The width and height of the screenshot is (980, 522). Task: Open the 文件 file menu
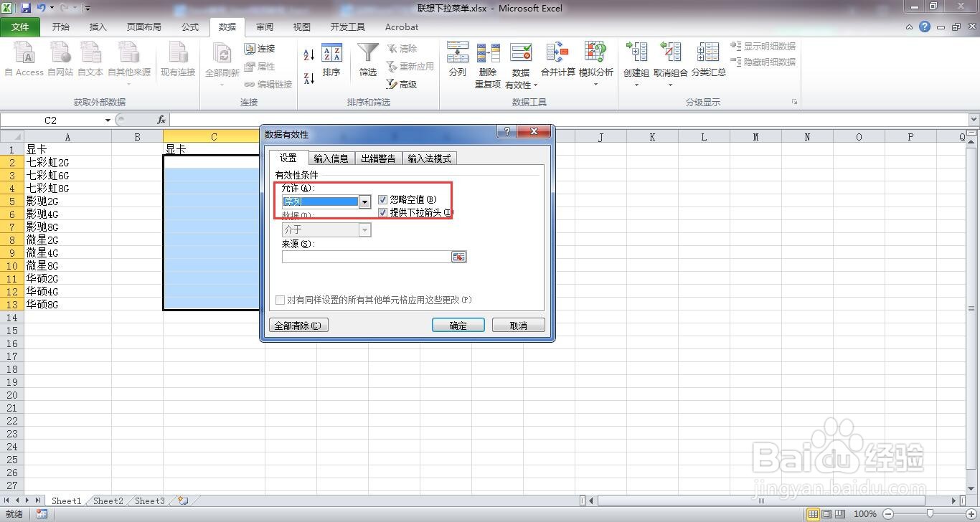[x=21, y=27]
